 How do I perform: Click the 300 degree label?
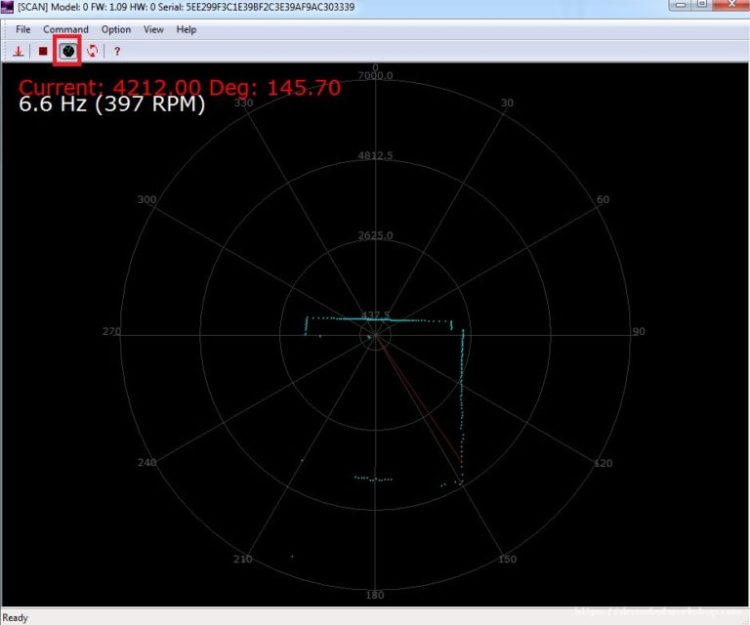pyautogui.click(x=147, y=199)
